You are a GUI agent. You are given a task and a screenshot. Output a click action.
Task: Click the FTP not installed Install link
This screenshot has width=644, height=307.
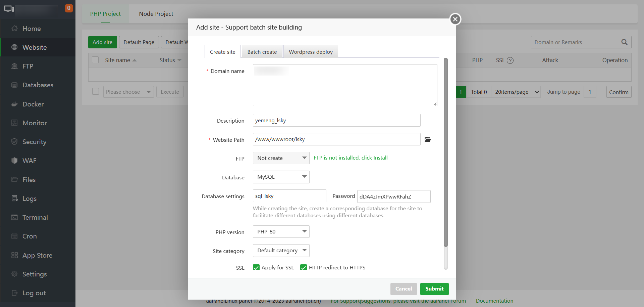pos(351,158)
